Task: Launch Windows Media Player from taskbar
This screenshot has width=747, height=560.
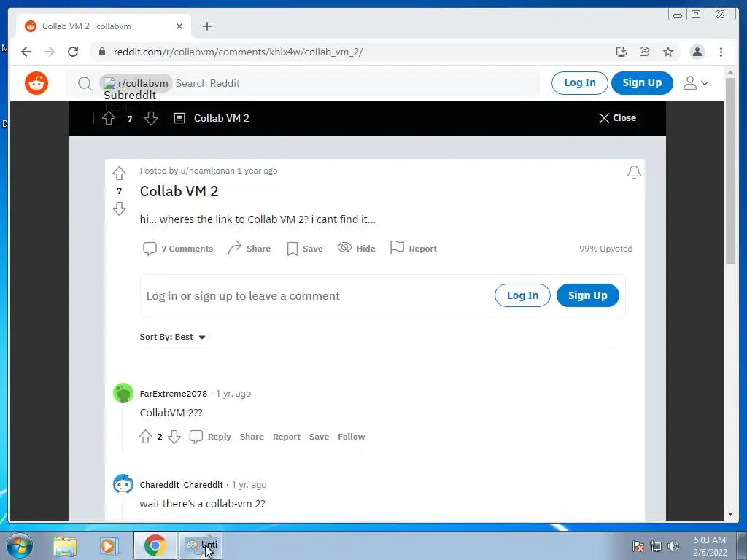Action: click(109, 545)
